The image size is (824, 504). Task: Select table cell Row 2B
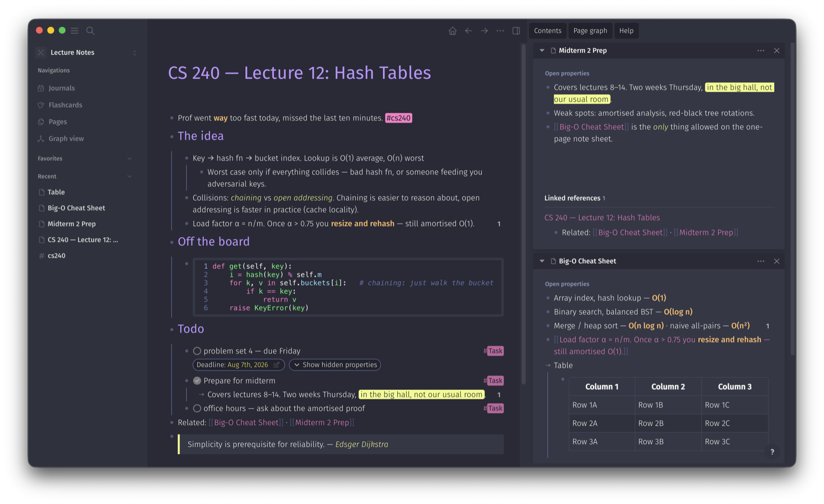click(x=668, y=424)
